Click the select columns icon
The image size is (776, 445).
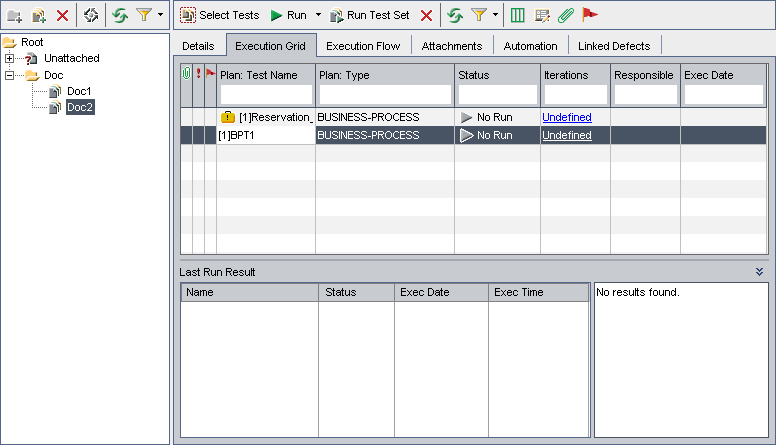point(517,15)
